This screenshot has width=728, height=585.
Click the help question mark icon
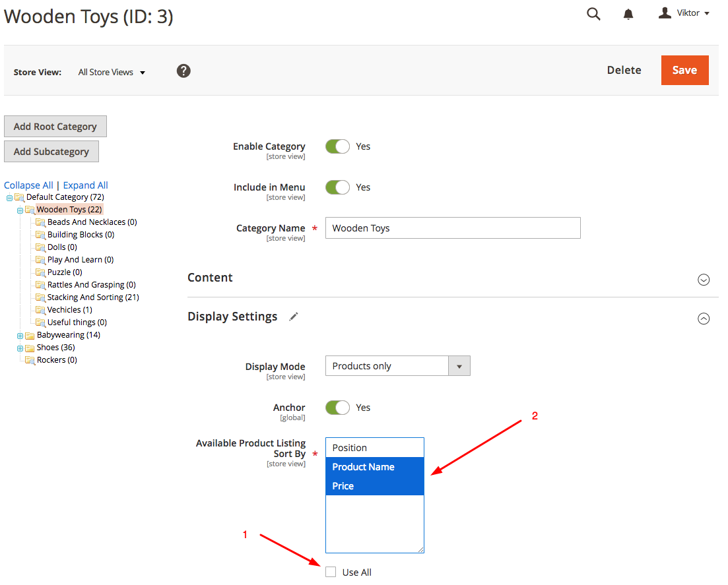(x=183, y=71)
